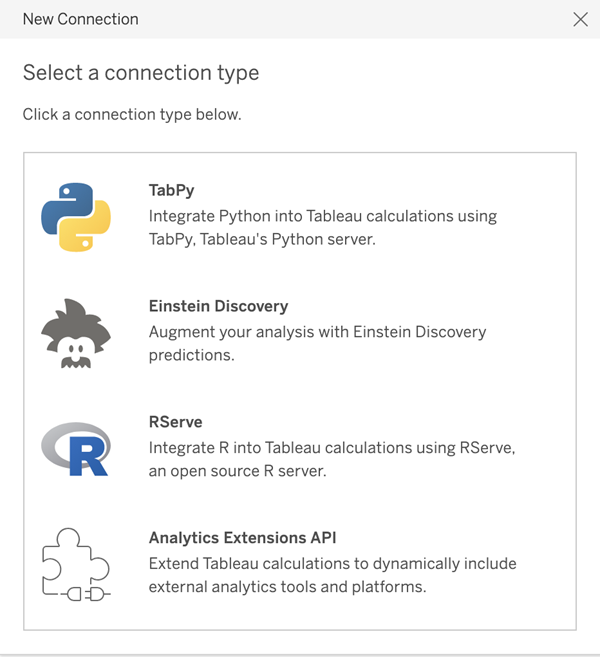The width and height of the screenshot is (600, 657).
Task: Click the empty gray title bar area
Action: coord(350,19)
